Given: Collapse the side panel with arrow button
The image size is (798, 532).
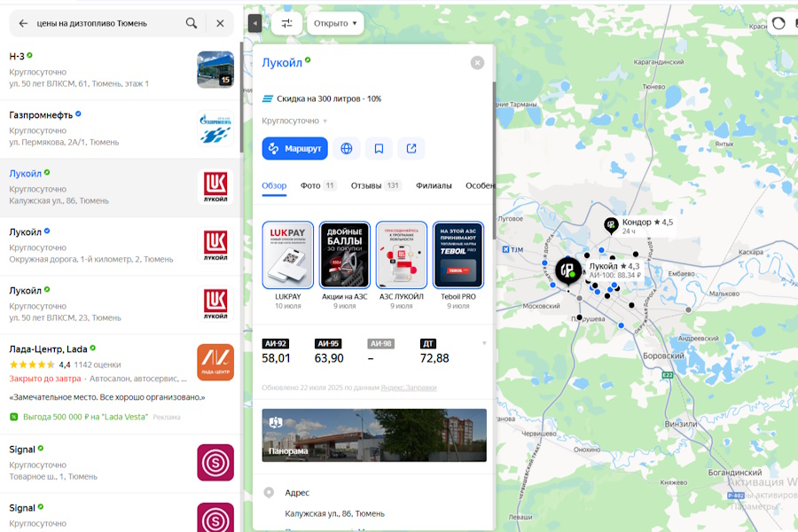Looking at the screenshot, I should click(x=254, y=23).
